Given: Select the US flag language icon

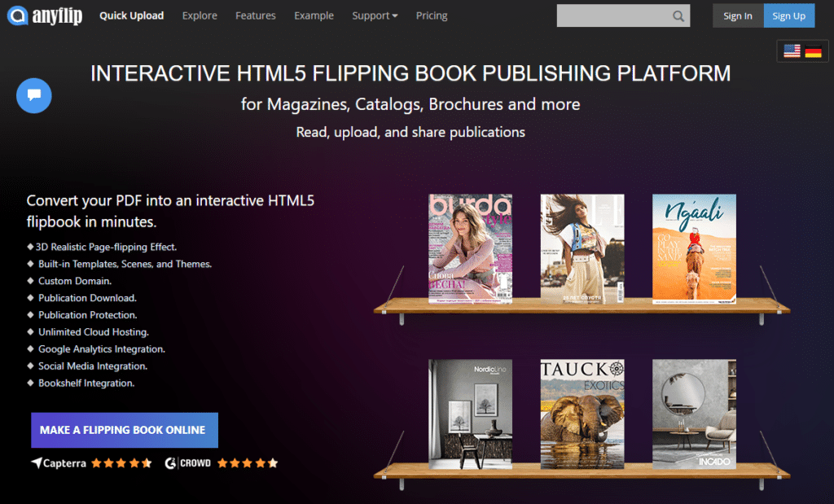Looking at the screenshot, I should click(791, 50).
